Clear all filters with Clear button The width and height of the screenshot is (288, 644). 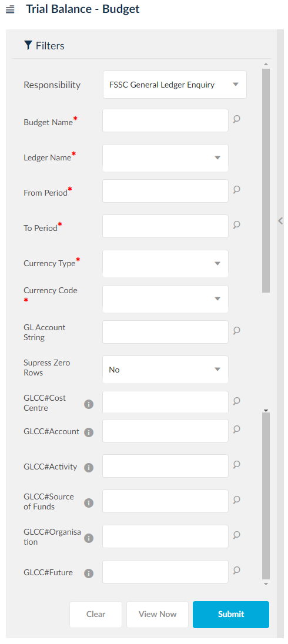point(96,615)
